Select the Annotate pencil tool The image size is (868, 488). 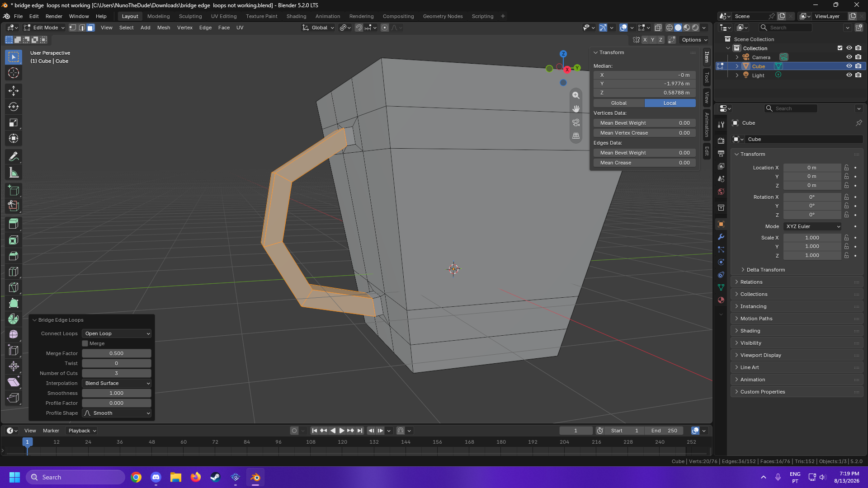click(14, 157)
